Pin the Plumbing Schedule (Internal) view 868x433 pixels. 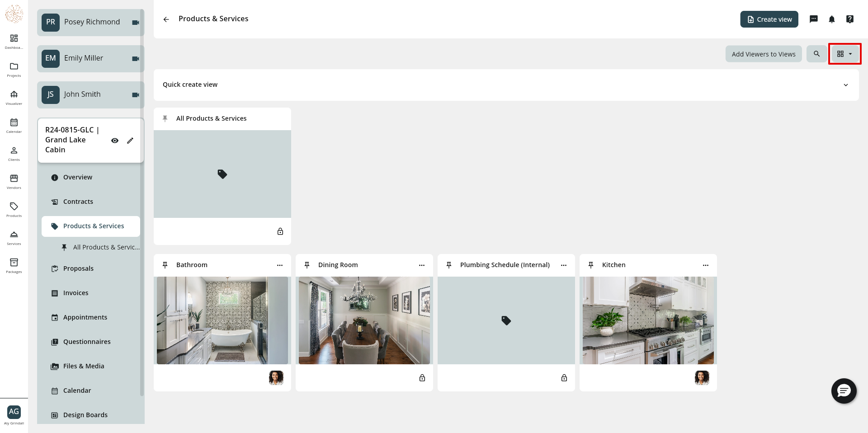(x=449, y=265)
